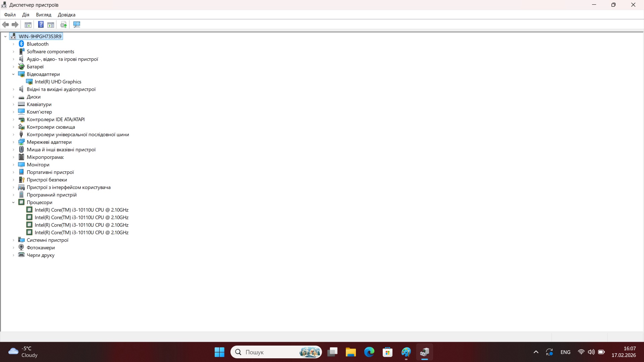Expand the Мережеві адаптери category

(x=13, y=142)
